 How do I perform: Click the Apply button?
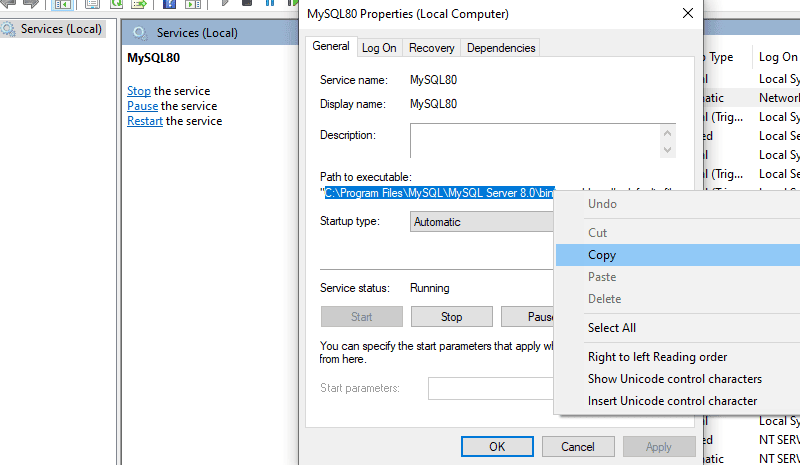pos(659,447)
